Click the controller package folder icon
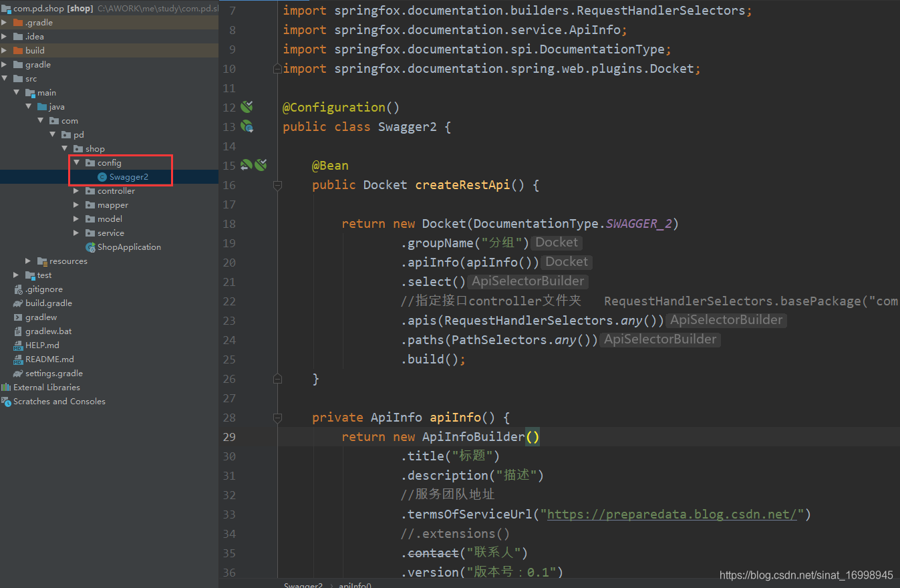The height and width of the screenshot is (588, 900). 90,191
